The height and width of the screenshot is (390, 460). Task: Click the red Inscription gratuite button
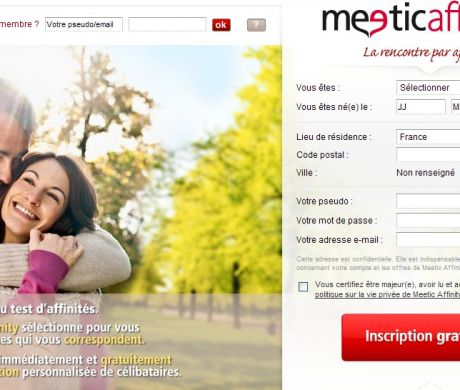click(401, 337)
